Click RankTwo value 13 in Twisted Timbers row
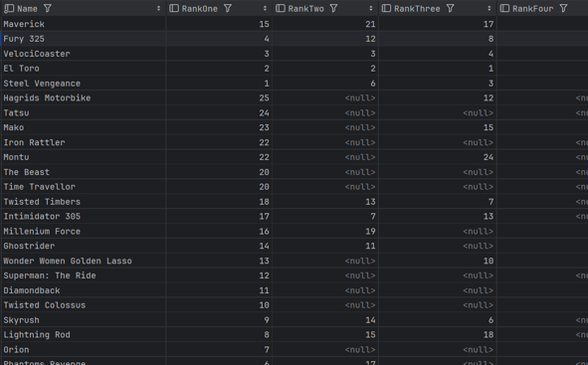The height and width of the screenshot is (365, 588). click(370, 202)
